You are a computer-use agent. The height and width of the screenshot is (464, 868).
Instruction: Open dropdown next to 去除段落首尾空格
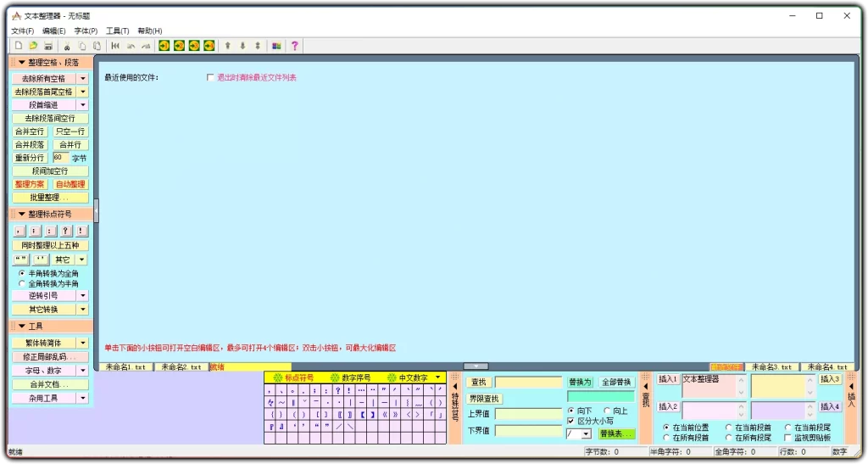83,92
